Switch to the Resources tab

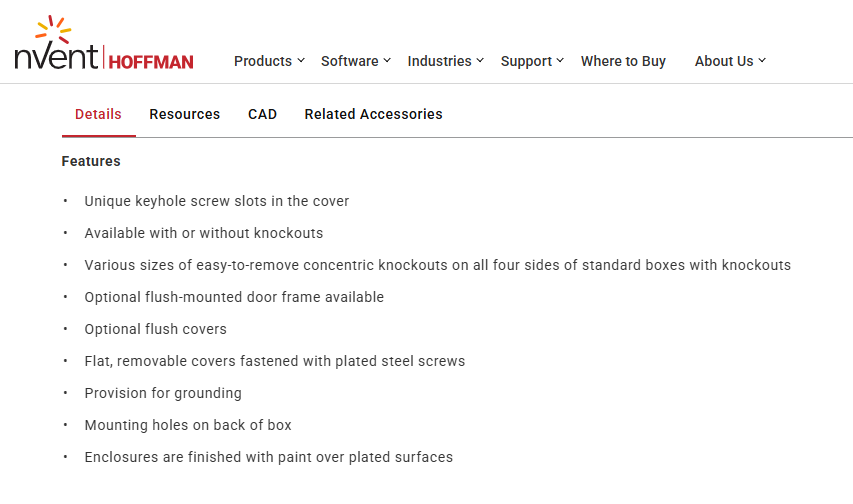[x=185, y=114]
